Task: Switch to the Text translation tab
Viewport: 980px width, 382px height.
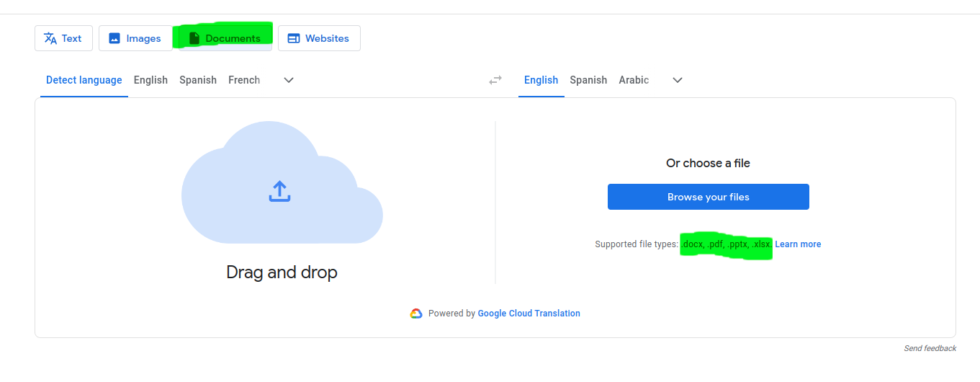Action: pyautogui.click(x=63, y=38)
